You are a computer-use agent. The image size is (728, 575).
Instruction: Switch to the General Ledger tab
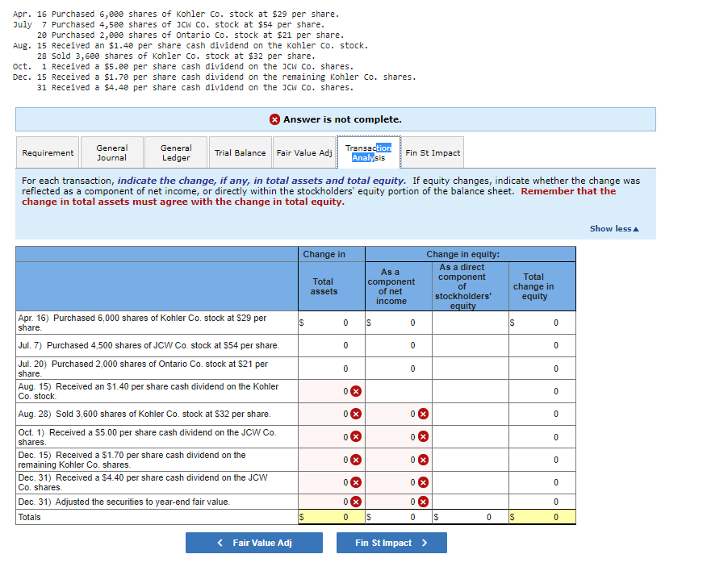(176, 152)
